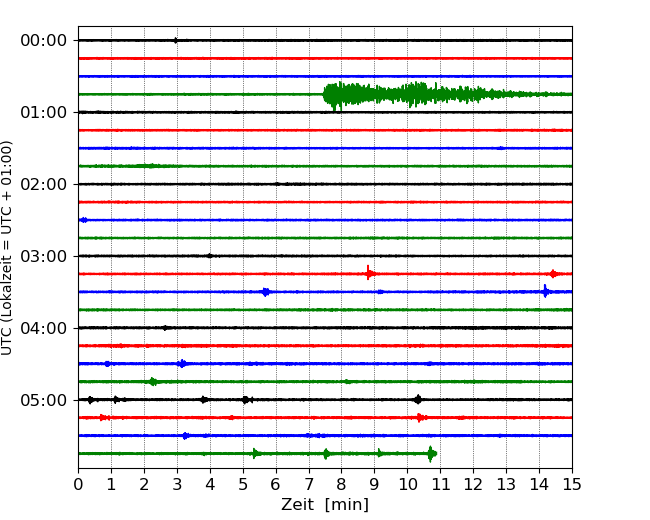Click the large green earthquake waveform onset
Screen dimensions: 650x520
pos(325,95)
